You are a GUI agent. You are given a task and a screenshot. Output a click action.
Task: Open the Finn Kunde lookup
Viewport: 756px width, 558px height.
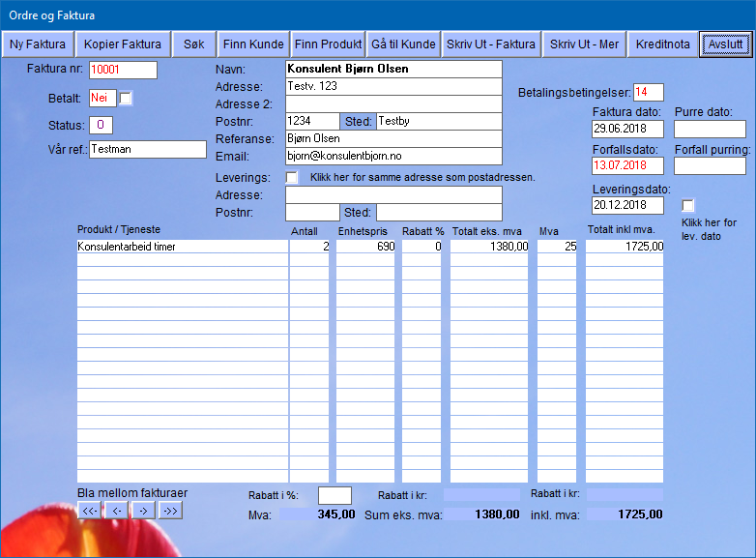point(253,44)
